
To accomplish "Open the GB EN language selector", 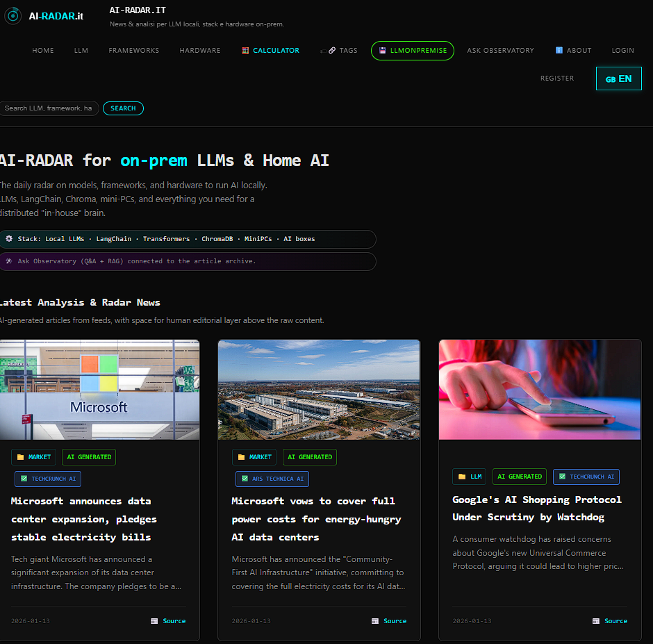I will [x=618, y=78].
